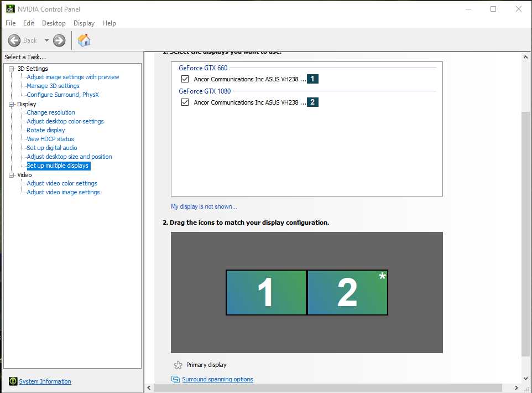Image resolution: width=532 pixels, height=393 pixels.
Task: Go to the Home page icon
Action: click(x=84, y=40)
